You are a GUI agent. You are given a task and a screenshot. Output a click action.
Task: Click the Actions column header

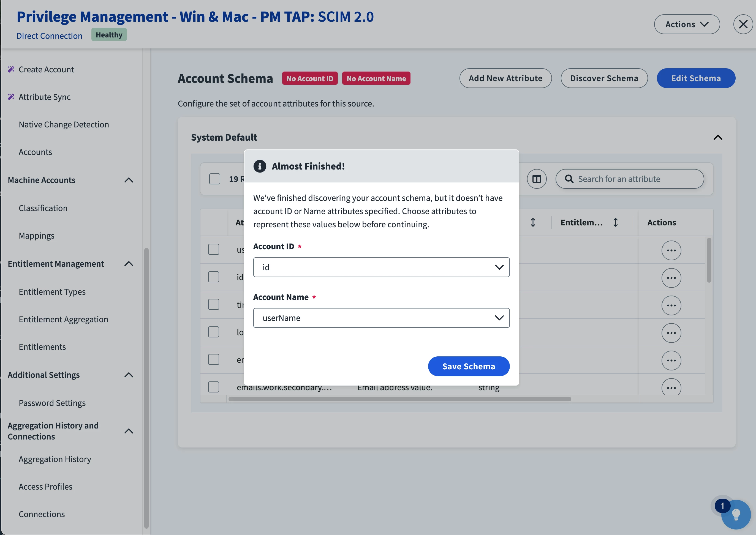661,223
